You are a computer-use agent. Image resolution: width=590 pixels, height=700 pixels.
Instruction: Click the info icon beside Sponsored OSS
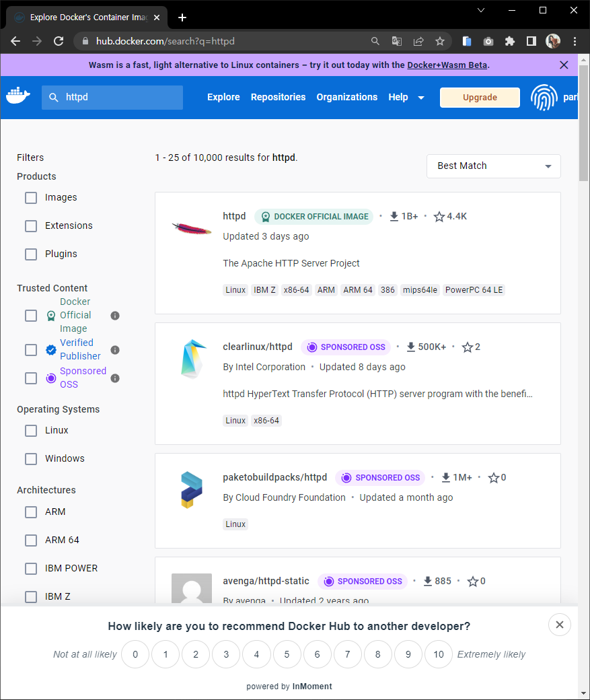tap(114, 378)
